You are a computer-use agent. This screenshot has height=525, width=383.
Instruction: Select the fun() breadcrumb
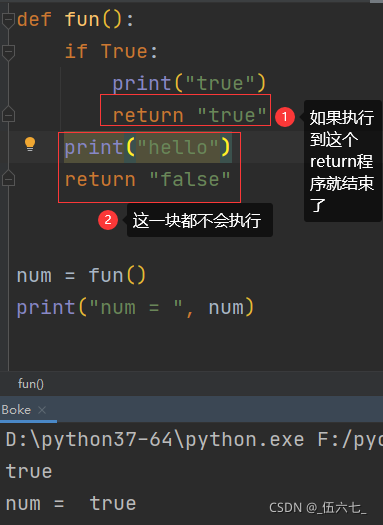tap(30, 384)
